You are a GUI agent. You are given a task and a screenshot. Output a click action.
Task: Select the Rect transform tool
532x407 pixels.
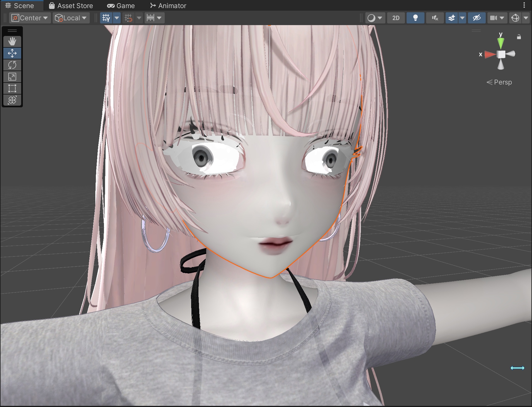(12, 88)
